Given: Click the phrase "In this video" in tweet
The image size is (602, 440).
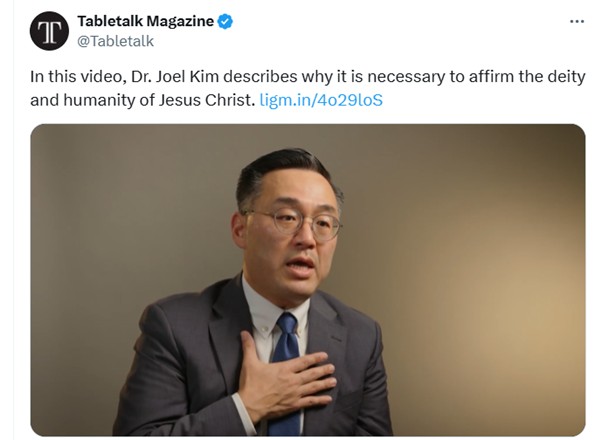Looking at the screenshot, I should (x=79, y=77).
